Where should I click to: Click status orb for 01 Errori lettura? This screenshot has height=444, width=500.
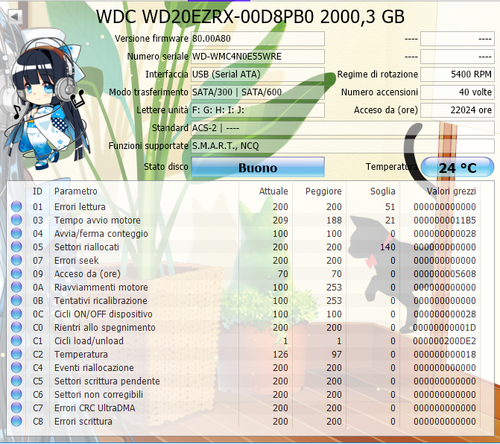point(16,207)
